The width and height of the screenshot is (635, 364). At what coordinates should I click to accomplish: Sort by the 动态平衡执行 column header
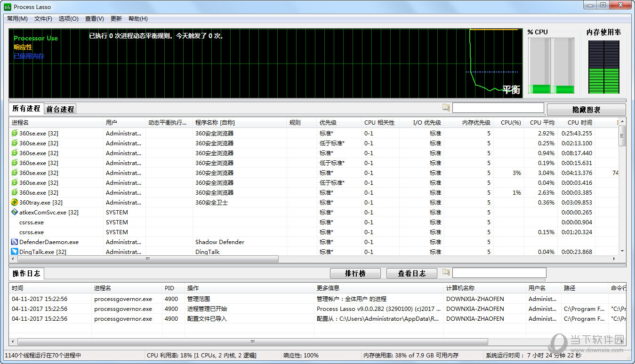tap(169, 123)
